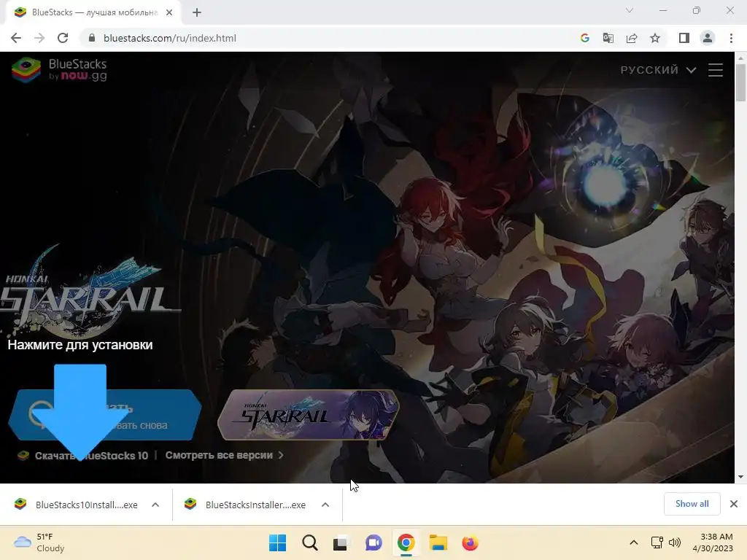Go back using the browser back arrow
The image size is (747, 560).
(16, 38)
